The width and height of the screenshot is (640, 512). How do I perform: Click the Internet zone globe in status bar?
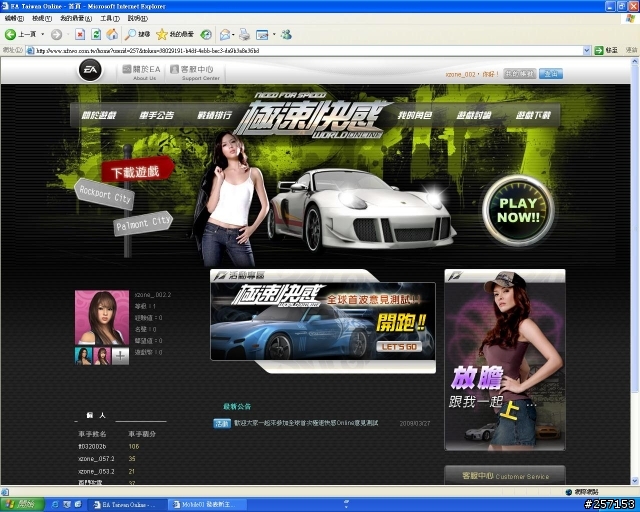tap(569, 492)
